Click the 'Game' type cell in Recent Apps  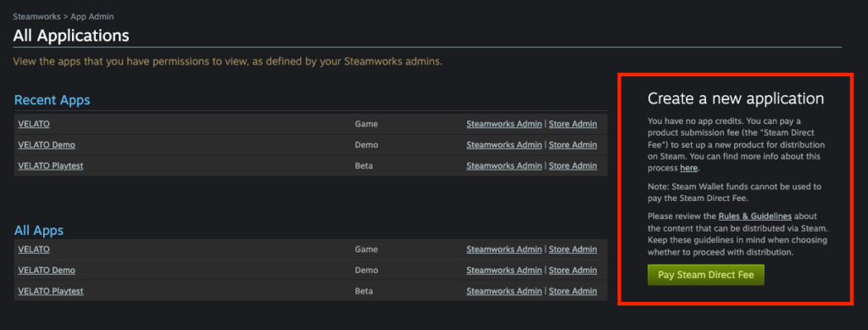tap(366, 124)
